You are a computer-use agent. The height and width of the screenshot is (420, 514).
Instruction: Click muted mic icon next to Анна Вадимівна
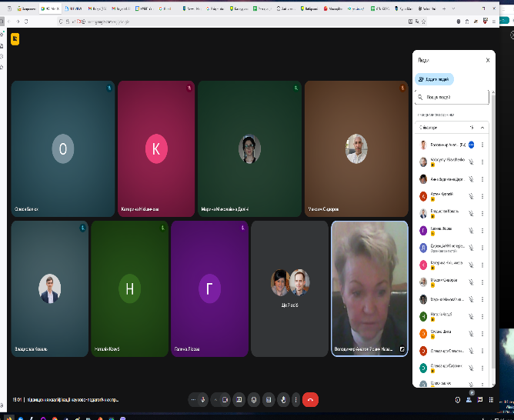471,179
